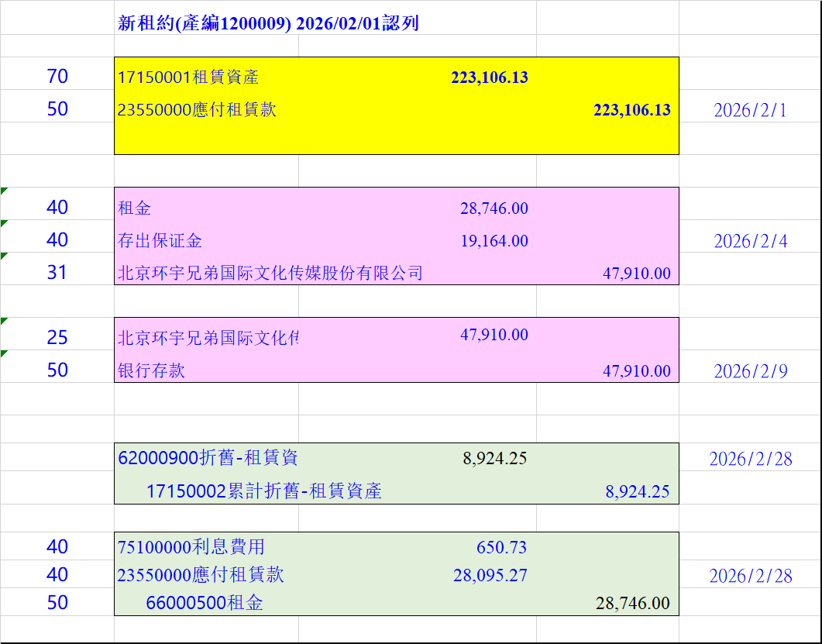Click the cell containing 17150001租賃資產
The height and width of the screenshot is (644, 822).
point(188,77)
